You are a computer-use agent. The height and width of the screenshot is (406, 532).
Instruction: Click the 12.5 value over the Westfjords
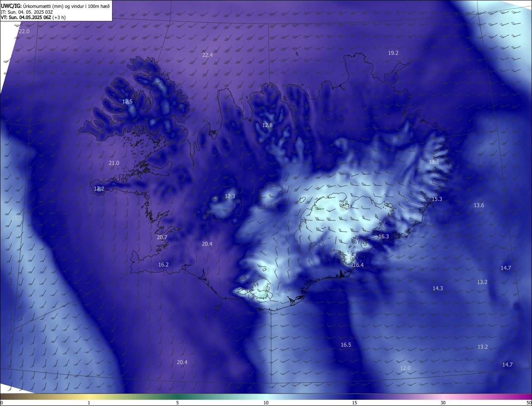click(x=127, y=101)
